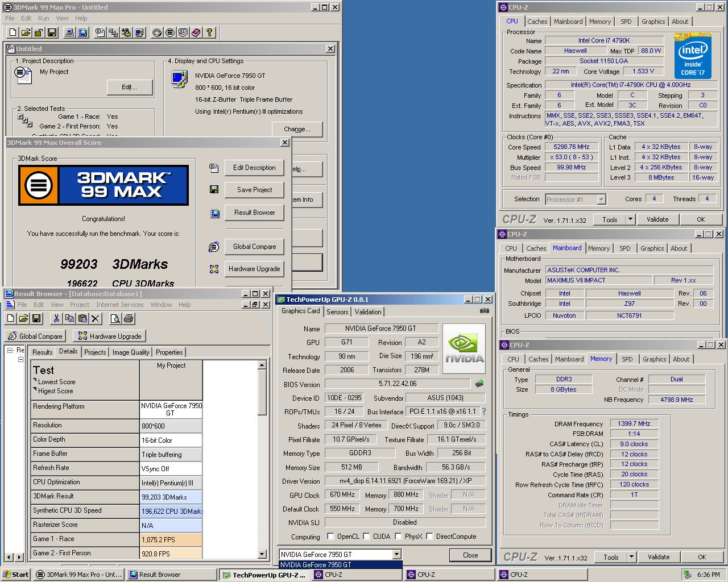Click the Paste clipboard icon in Result Browser toolbar
The width and height of the screenshot is (728, 582).
(82, 318)
